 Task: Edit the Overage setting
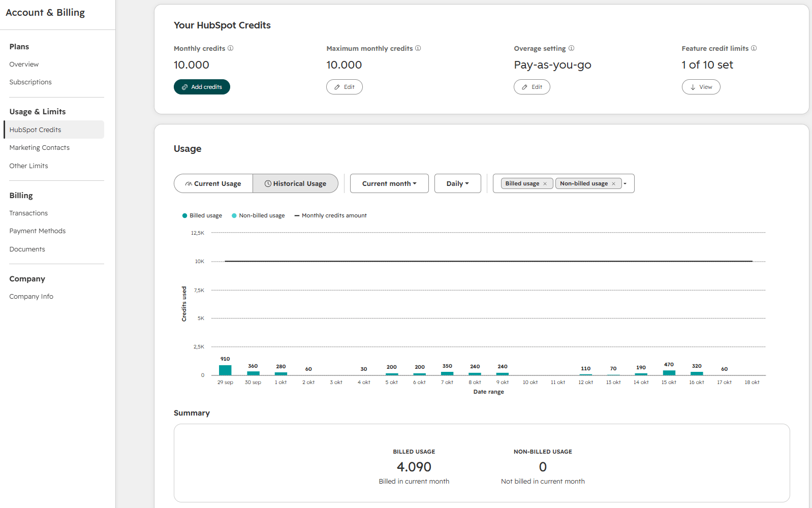(532, 87)
